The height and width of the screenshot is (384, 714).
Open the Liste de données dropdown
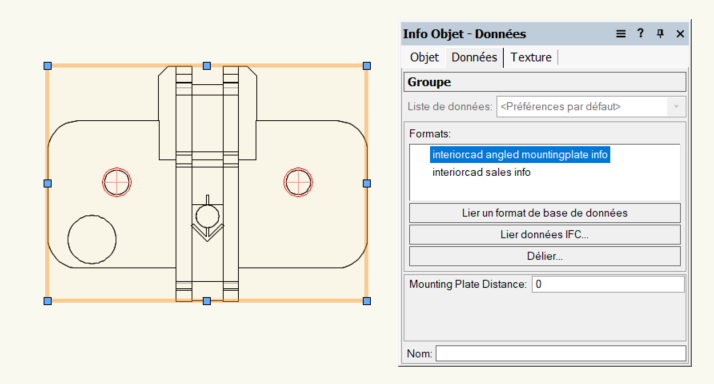(591, 107)
